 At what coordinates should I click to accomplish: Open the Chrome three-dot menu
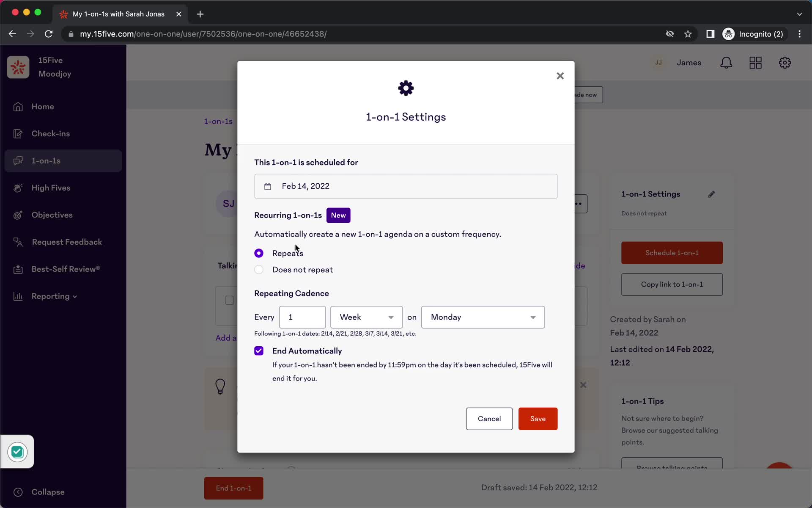coord(799,34)
